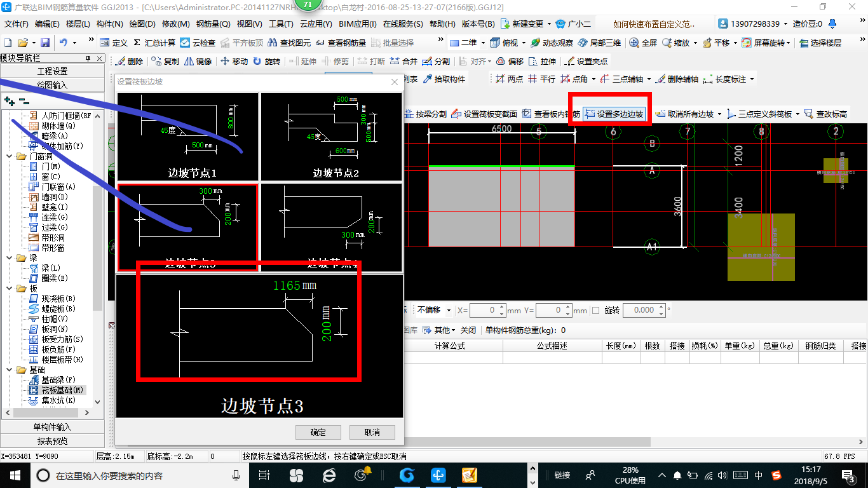Toggle the 旋转 rotation checkbox

point(596,310)
